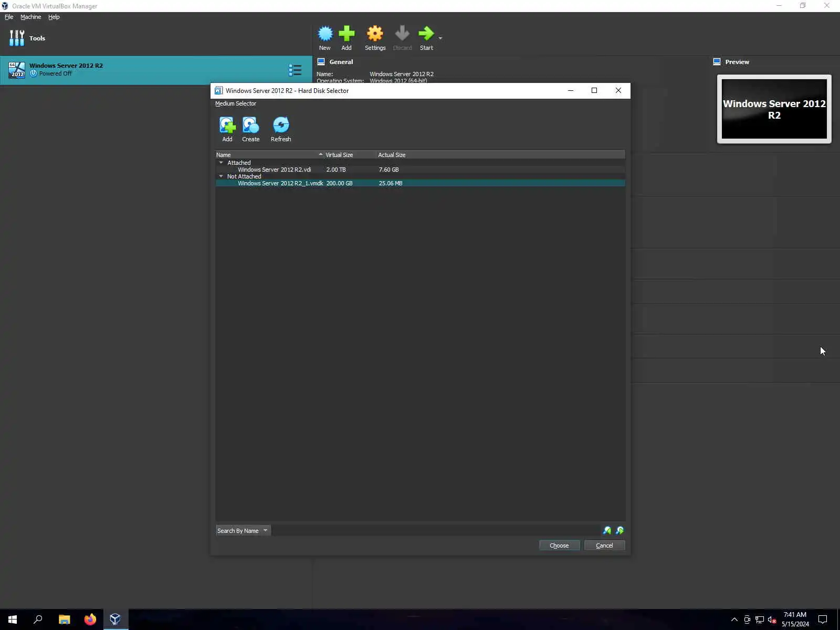Screen dimensions: 840x630
Task: Click Discard icon in VirtualBox Manager toolbar
Action: [402, 34]
